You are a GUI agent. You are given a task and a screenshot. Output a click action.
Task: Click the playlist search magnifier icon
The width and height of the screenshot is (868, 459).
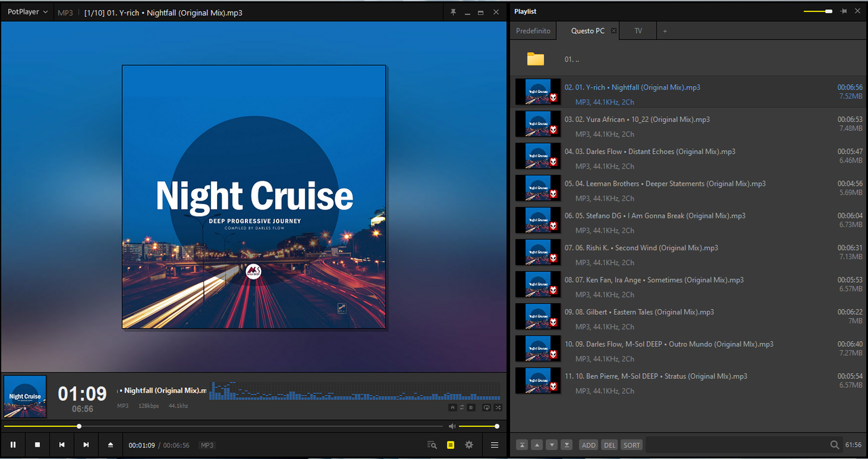click(x=835, y=445)
